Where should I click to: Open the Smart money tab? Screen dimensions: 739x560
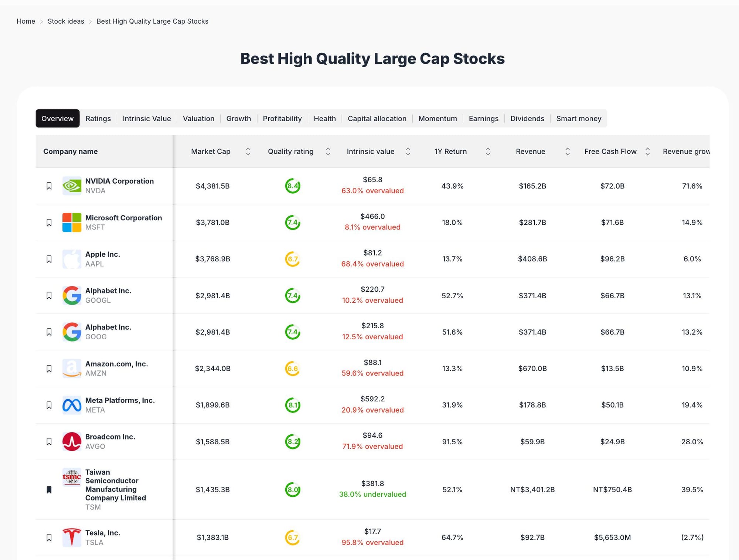click(579, 118)
